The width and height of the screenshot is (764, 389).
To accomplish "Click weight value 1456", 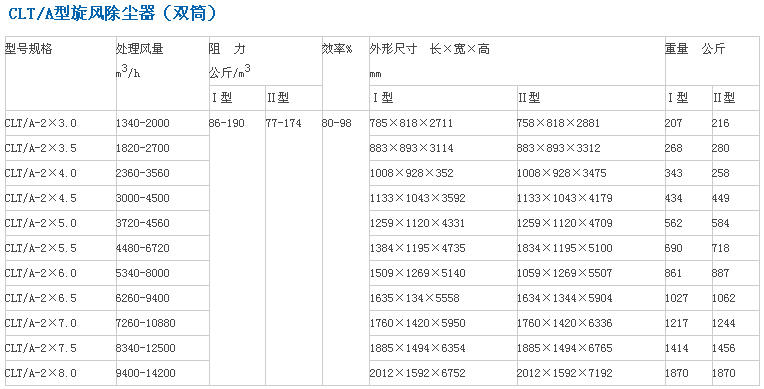I will pyautogui.click(x=724, y=349).
